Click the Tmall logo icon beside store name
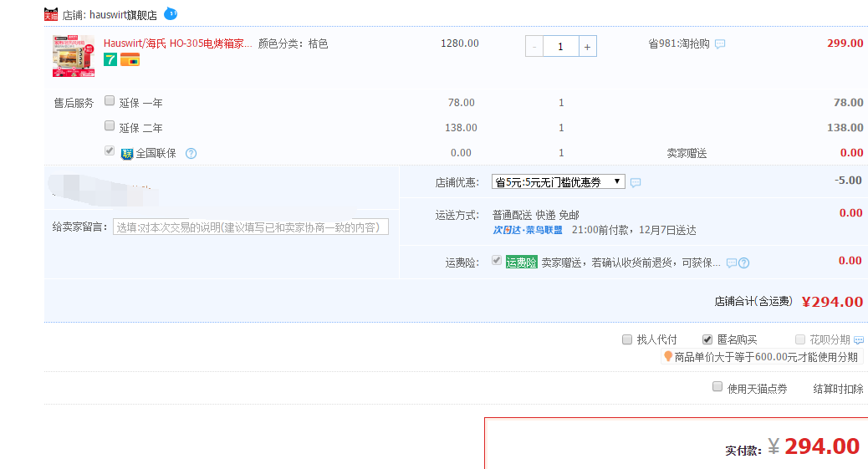The image size is (868, 469). pyautogui.click(x=51, y=14)
